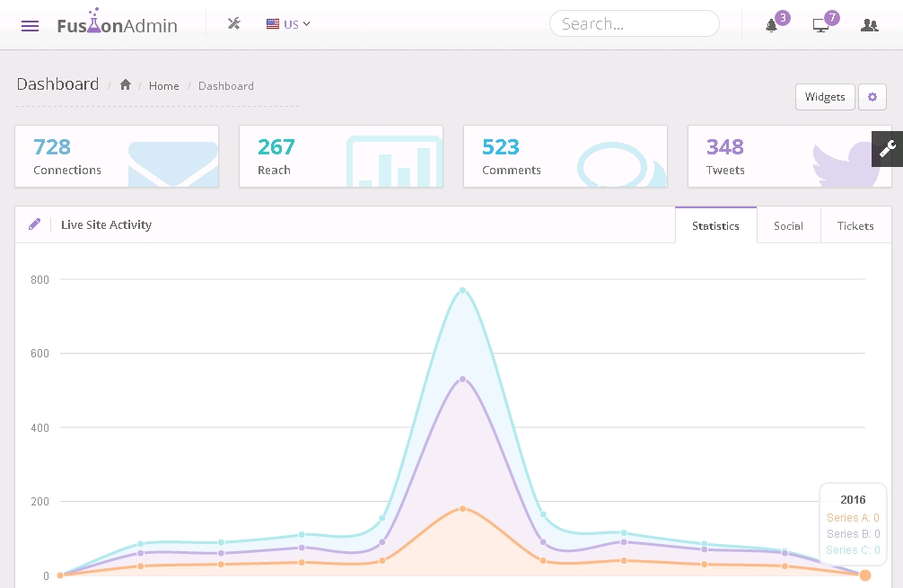
Task: Switch to the Social tab
Action: tap(788, 225)
